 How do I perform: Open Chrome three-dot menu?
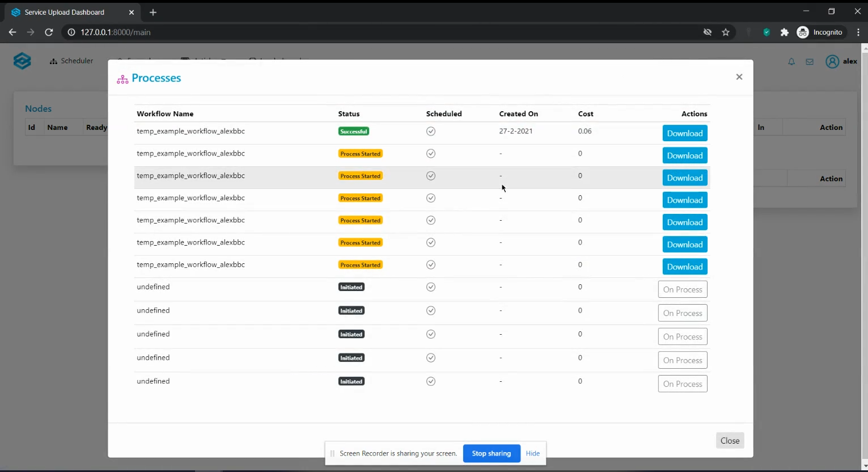pos(858,32)
